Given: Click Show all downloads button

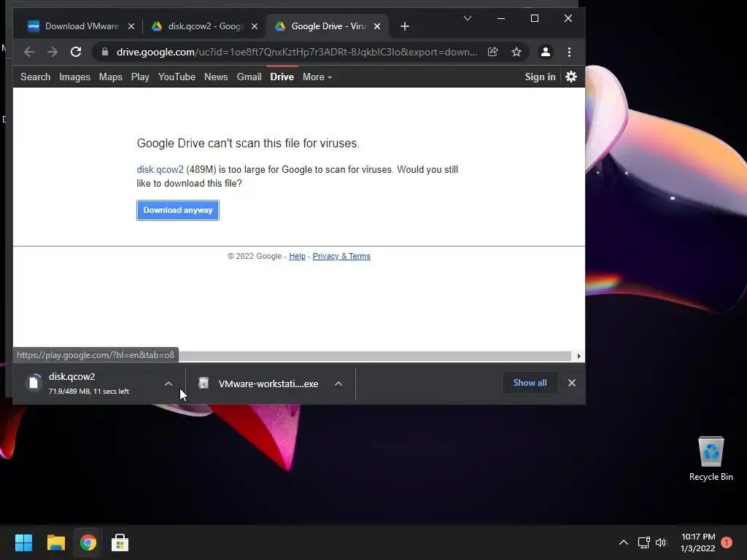Looking at the screenshot, I should pyautogui.click(x=530, y=383).
